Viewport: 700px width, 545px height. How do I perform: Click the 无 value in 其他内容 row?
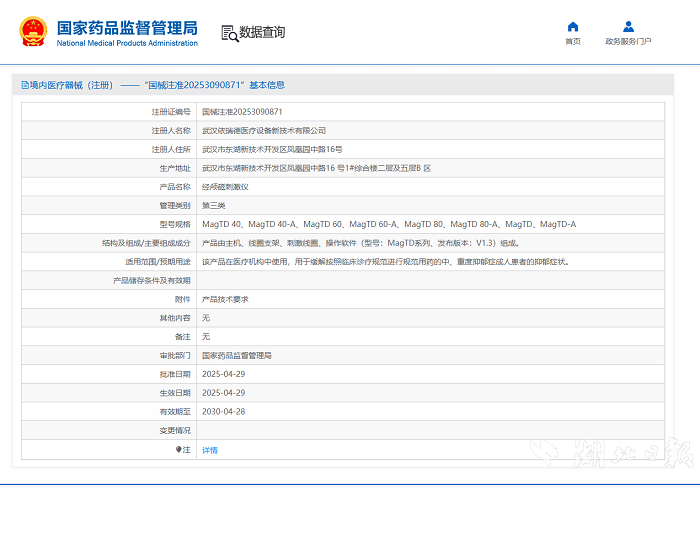click(x=206, y=318)
